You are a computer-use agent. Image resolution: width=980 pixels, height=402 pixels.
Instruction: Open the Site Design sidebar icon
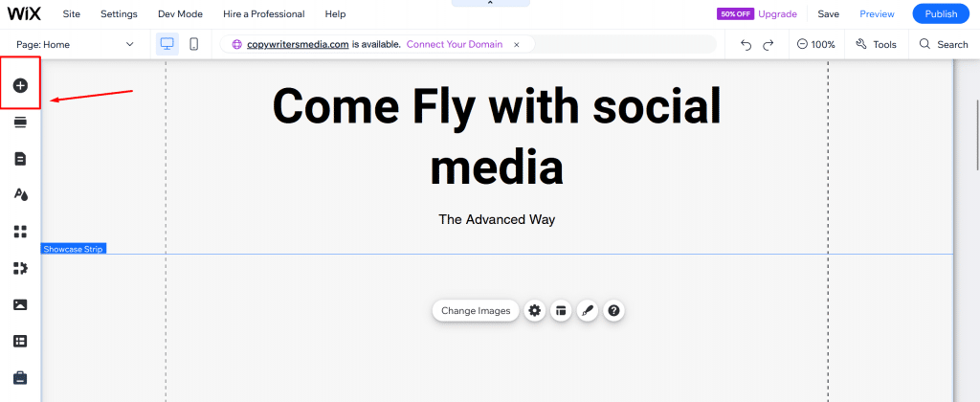(x=20, y=194)
